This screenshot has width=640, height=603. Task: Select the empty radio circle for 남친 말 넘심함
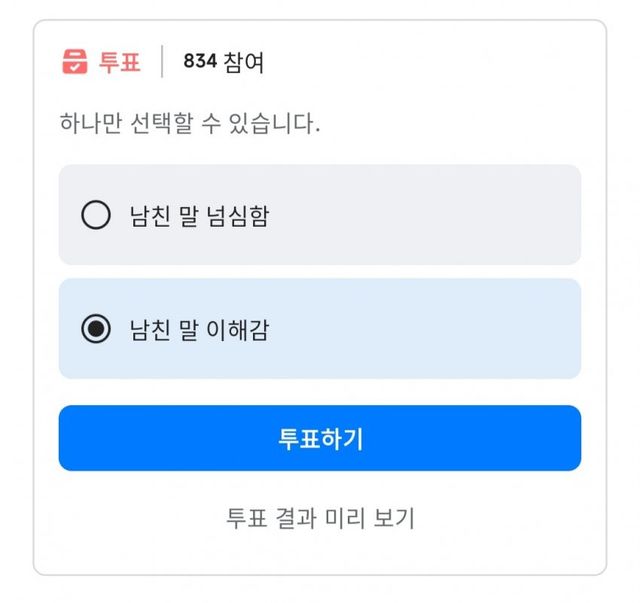coord(96,215)
